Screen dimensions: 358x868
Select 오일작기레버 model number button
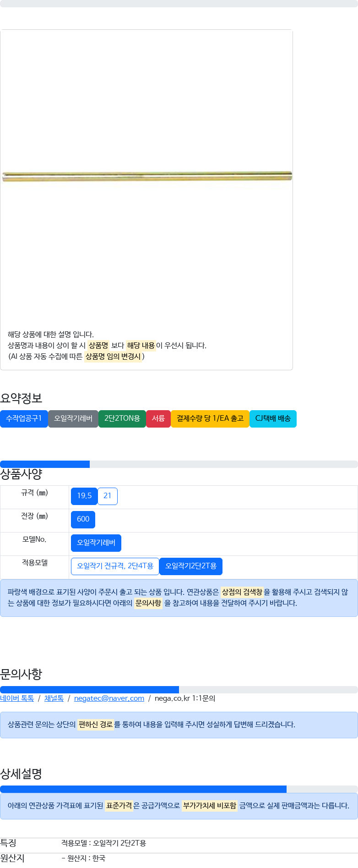click(x=96, y=543)
